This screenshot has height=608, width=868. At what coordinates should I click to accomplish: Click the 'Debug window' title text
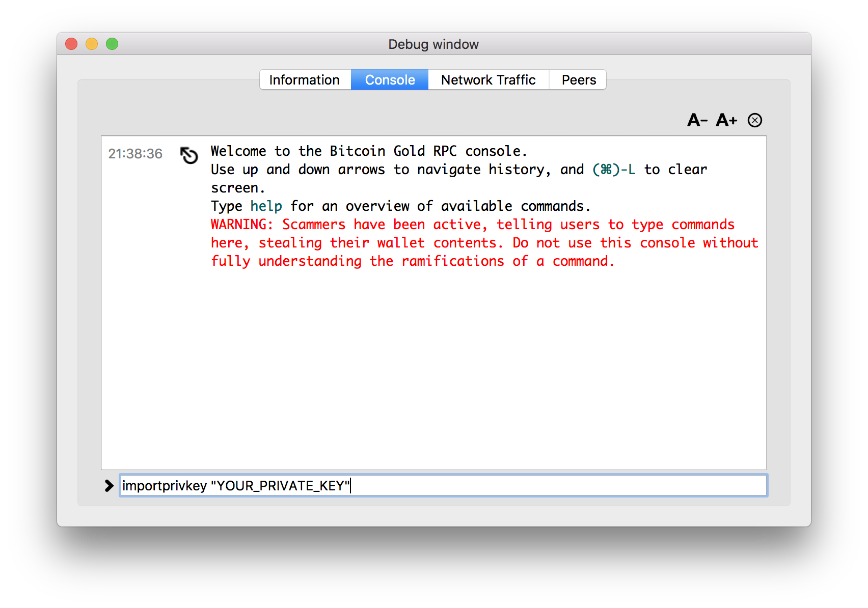point(433,44)
